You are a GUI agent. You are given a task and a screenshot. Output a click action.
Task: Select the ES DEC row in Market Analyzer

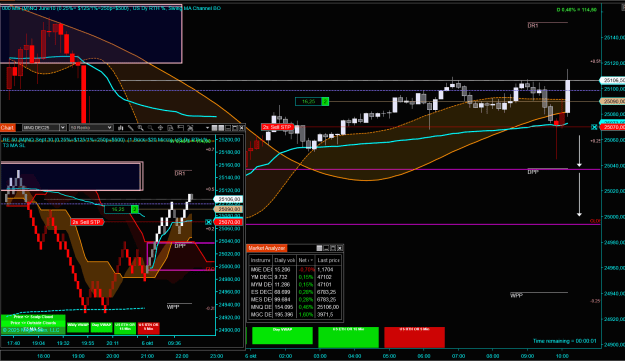tap(295, 292)
